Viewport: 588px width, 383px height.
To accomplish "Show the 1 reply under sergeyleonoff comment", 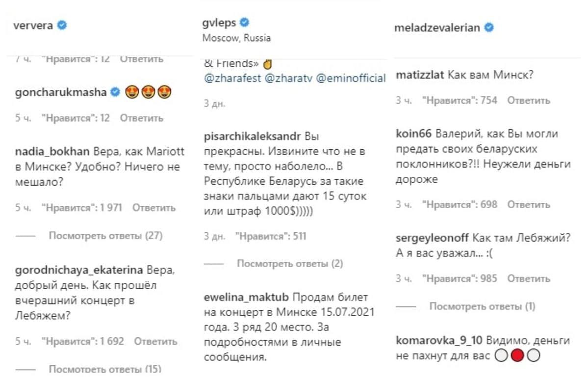I will (x=482, y=306).
